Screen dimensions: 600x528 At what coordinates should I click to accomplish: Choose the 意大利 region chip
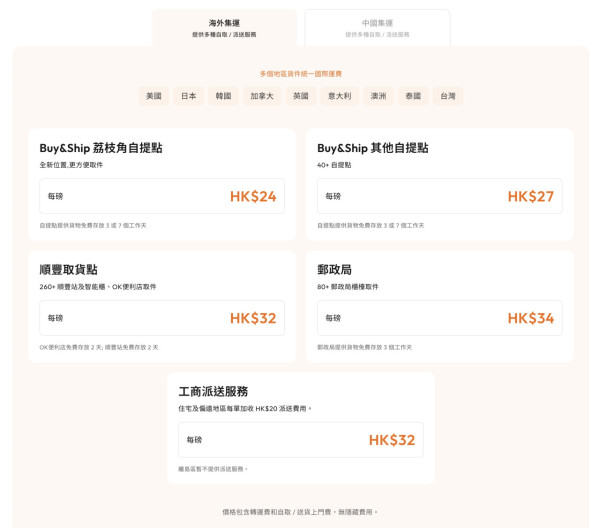click(339, 96)
